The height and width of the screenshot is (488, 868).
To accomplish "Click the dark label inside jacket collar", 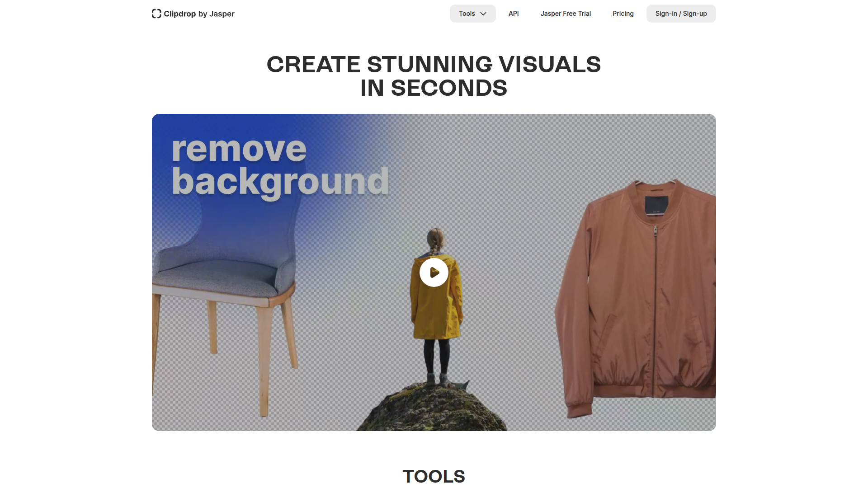I will [x=656, y=206].
